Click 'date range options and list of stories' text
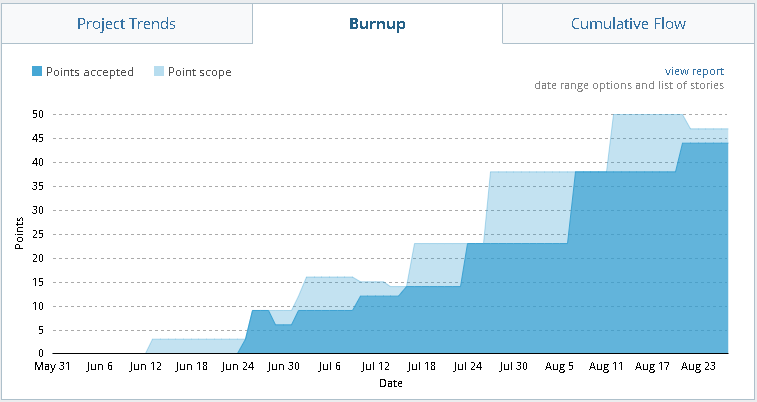This screenshot has height=402, width=757. 629,85
